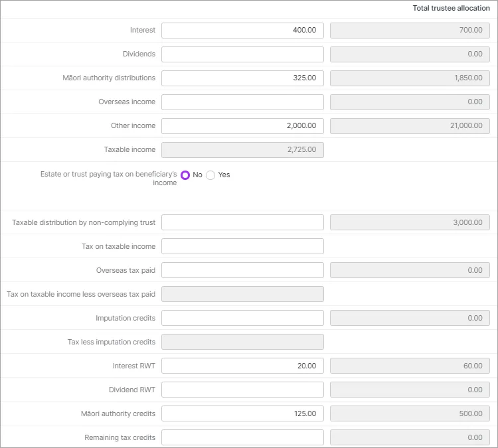Click Māori authority credits trustee allocation value
This screenshot has height=448, width=498.
pos(410,413)
